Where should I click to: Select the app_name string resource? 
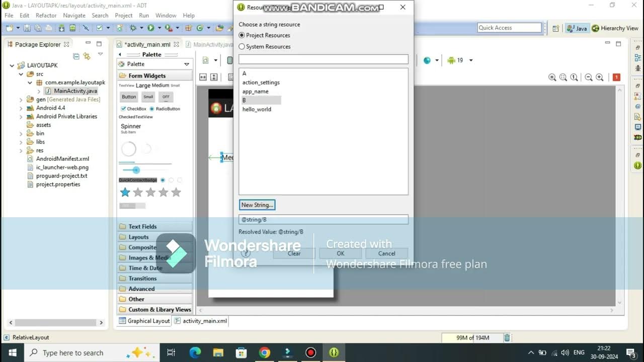pyautogui.click(x=255, y=92)
